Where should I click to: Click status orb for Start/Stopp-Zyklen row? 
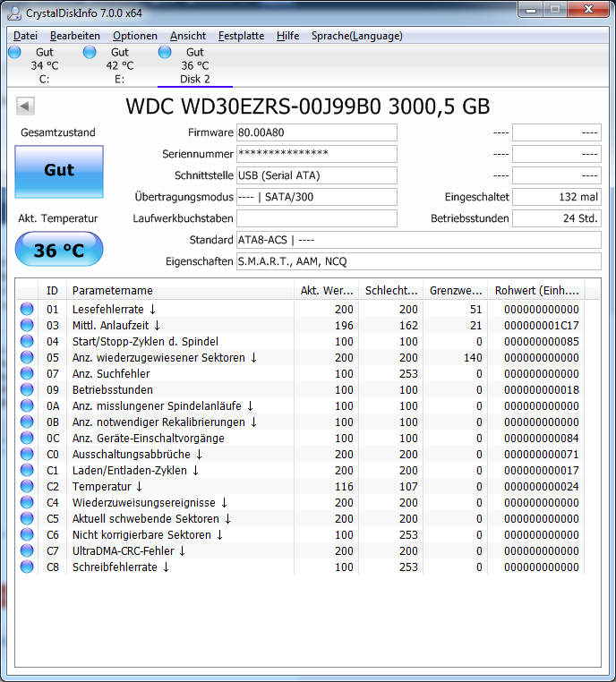tap(27, 341)
